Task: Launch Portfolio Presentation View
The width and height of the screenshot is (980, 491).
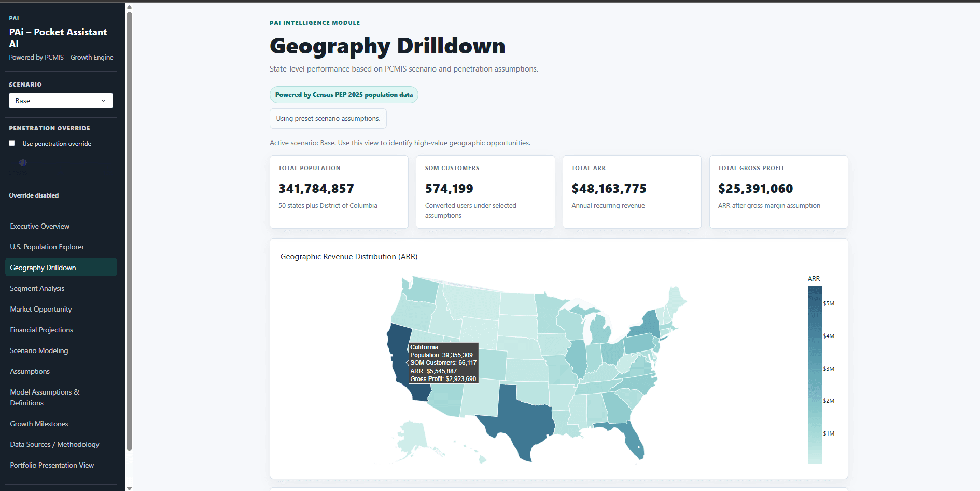Action: pos(61,465)
